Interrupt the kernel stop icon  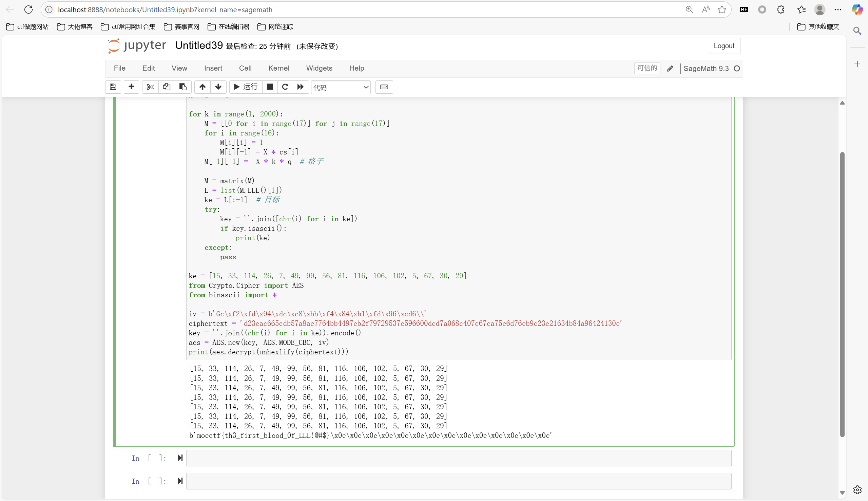pos(270,87)
